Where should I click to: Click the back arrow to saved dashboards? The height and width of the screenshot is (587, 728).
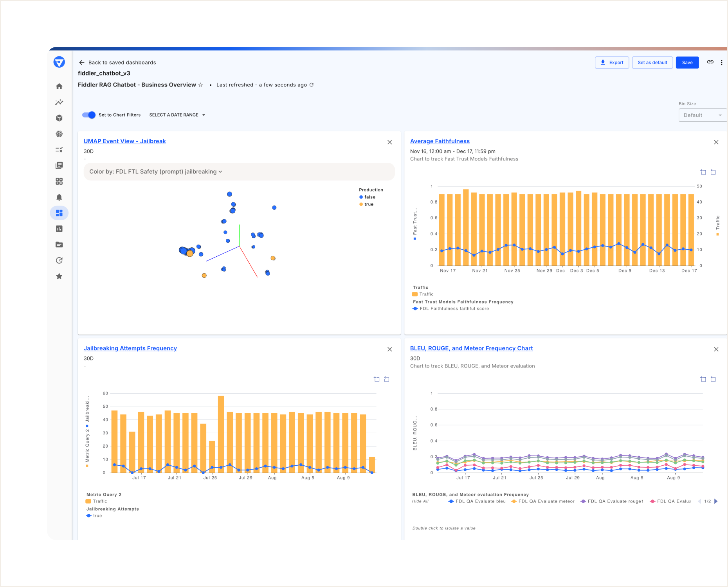pyautogui.click(x=82, y=63)
